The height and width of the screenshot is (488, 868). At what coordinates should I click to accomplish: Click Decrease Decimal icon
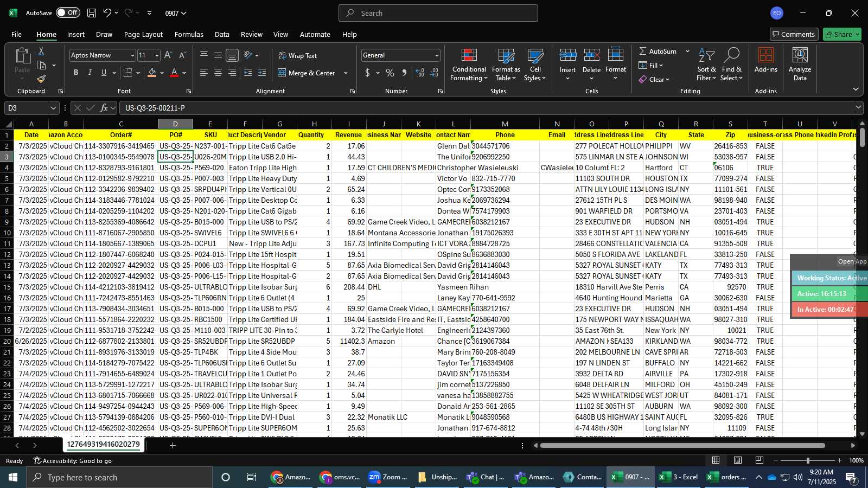[x=434, y=73]
